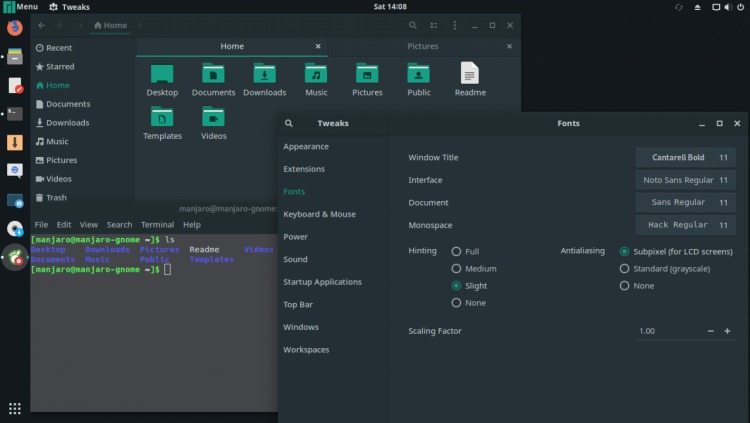750x423 pixels.
Task: Open the Files three-dot menu
Action: (455, 25)
